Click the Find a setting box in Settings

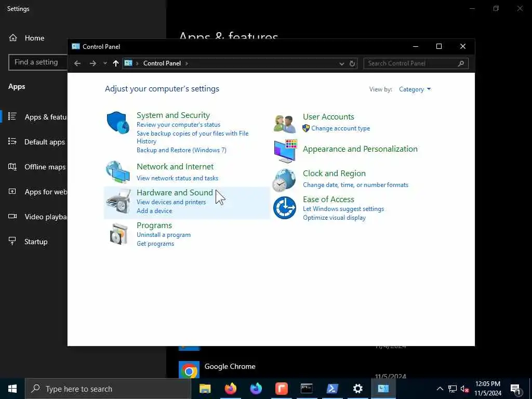click(38, 62)
